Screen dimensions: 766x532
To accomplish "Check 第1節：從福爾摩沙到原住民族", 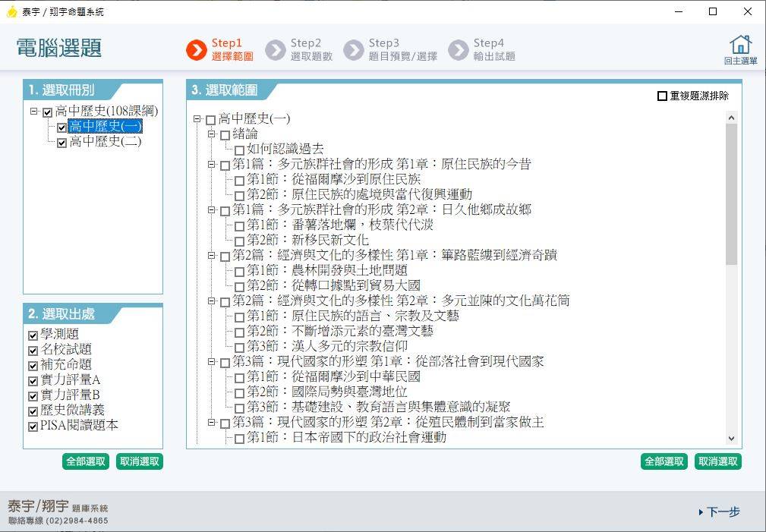I will pos(239,181).
